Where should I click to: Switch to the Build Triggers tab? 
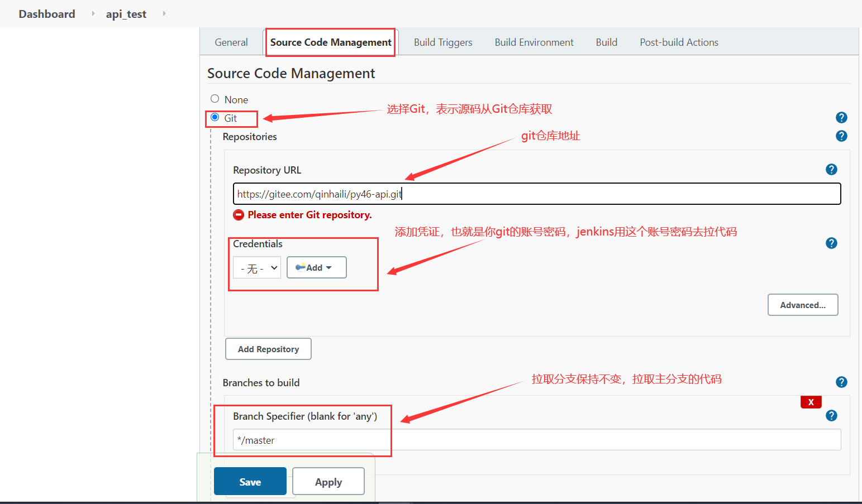click(x=443, y=42)
